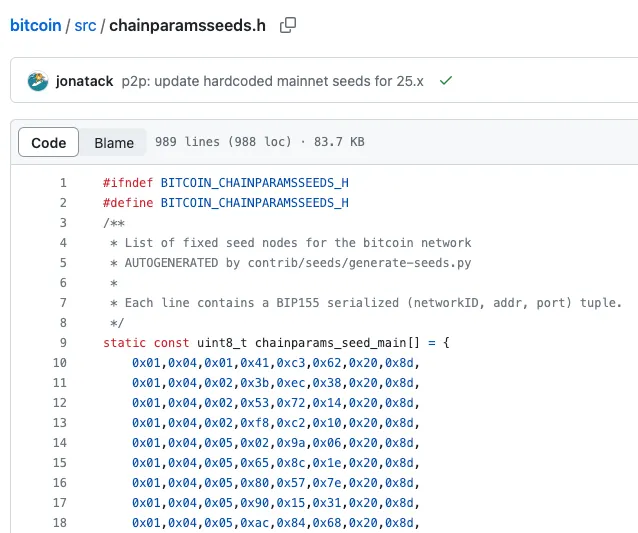638x533 pixels.
Task: Click the comment 'List of fixed seed nodes'
Action: pos(291,243)
